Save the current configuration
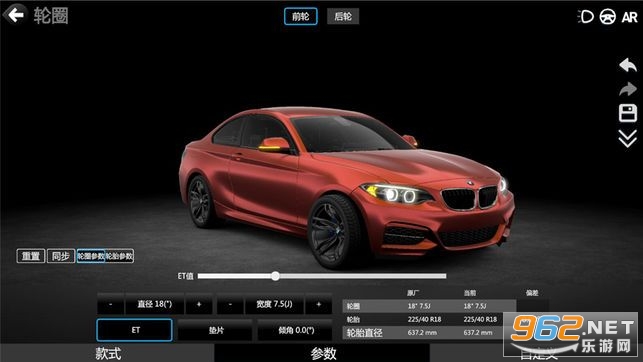The image size is (643, 362). (x=627, y=113)
